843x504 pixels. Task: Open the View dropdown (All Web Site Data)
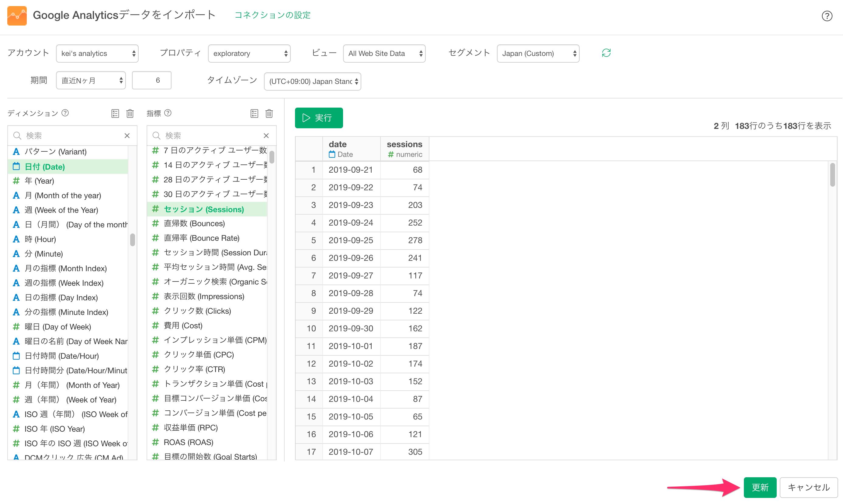tap(384, 53)
